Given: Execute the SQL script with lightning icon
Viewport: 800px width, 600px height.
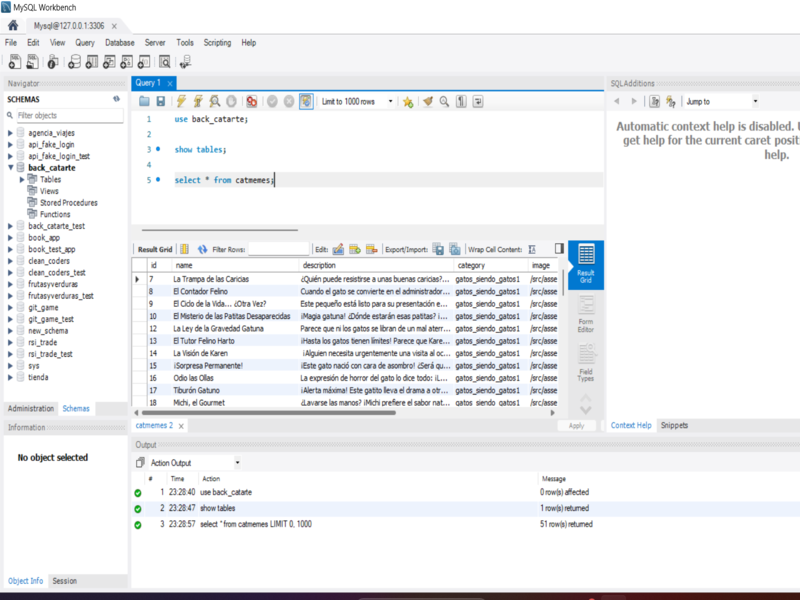Looking at the screenshot, I should (181, 102).
